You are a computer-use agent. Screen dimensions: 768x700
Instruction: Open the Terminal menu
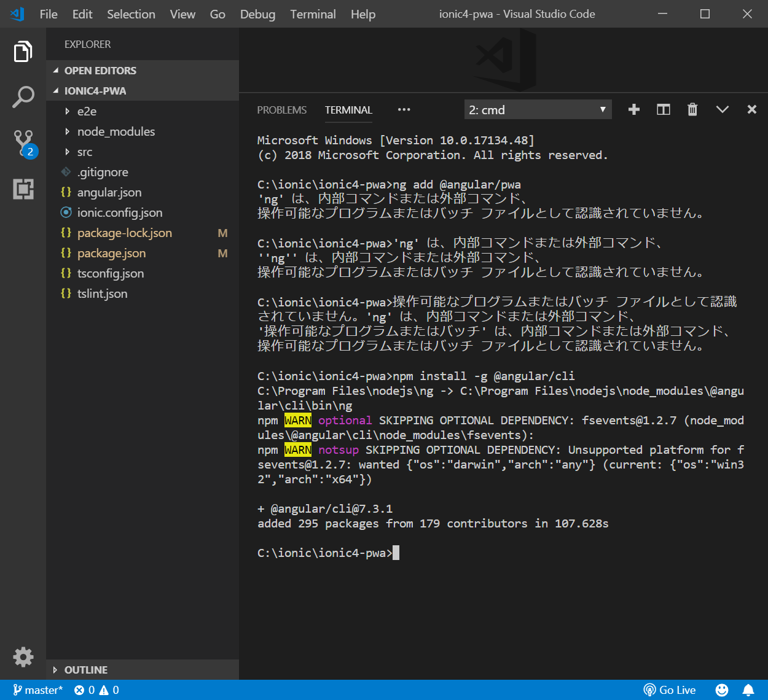[313, 14]
